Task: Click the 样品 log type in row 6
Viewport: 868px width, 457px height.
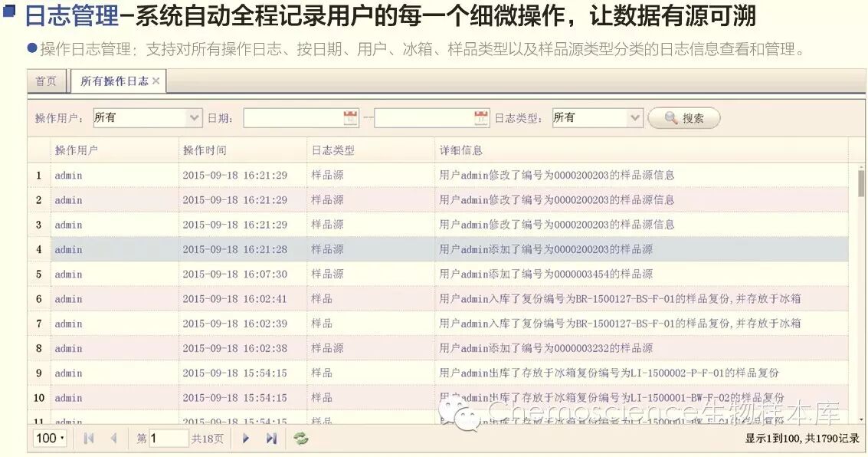Action: pyautogui.click(x=322, y=298)
